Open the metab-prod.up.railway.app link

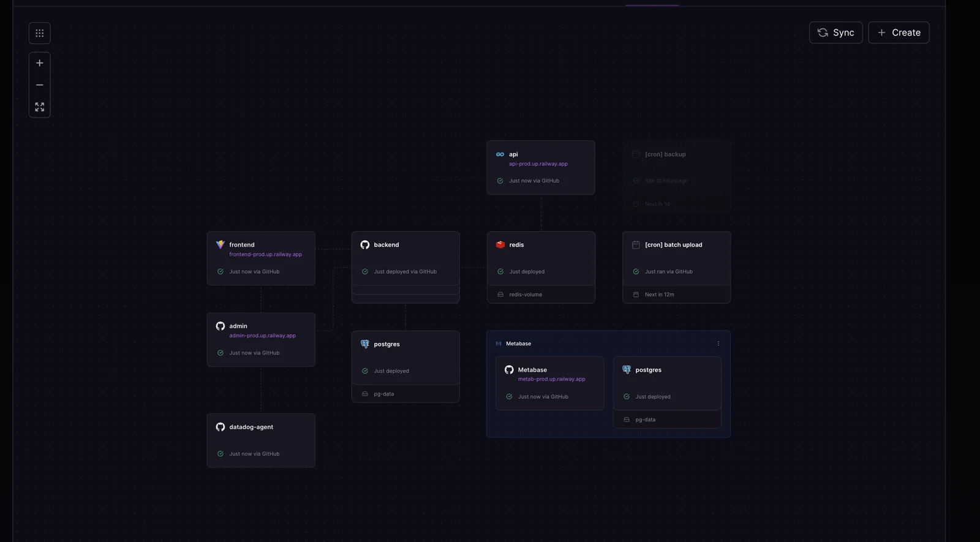tap(551, 379)
